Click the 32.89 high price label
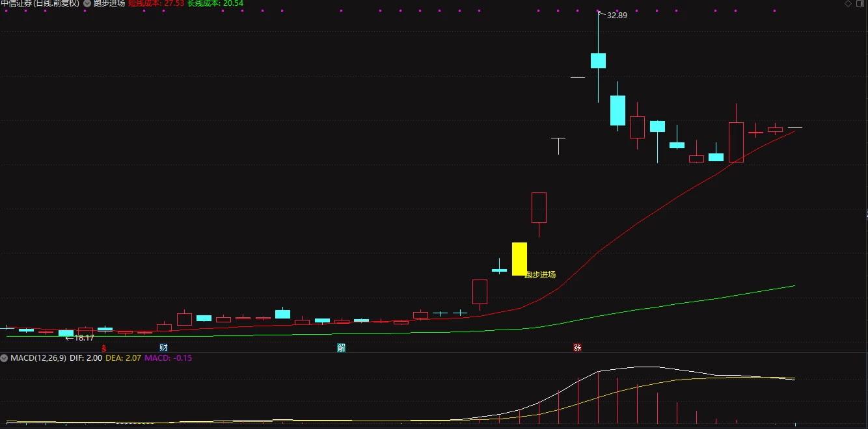 point(617,15)
